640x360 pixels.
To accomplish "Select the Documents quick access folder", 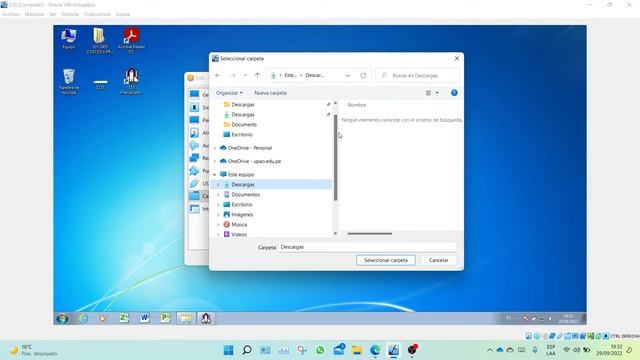I will tap(244, 124).
